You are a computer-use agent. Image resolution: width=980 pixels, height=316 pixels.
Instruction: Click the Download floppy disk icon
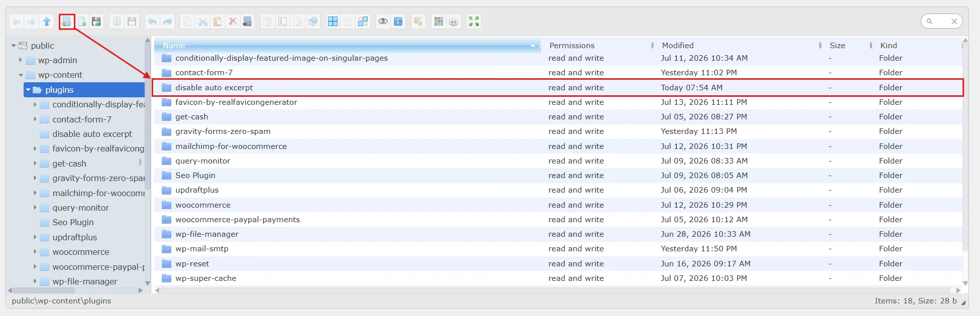pos(132,22)
